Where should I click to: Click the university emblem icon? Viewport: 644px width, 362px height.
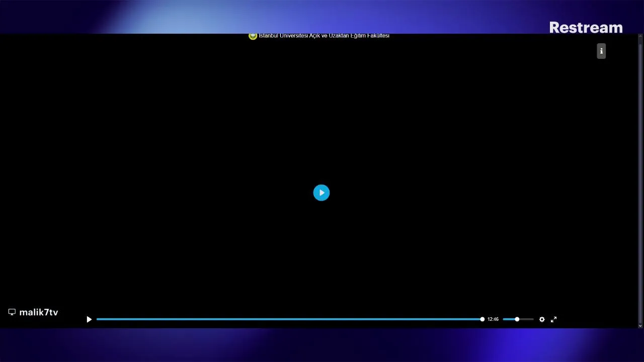tap(253, 36)
